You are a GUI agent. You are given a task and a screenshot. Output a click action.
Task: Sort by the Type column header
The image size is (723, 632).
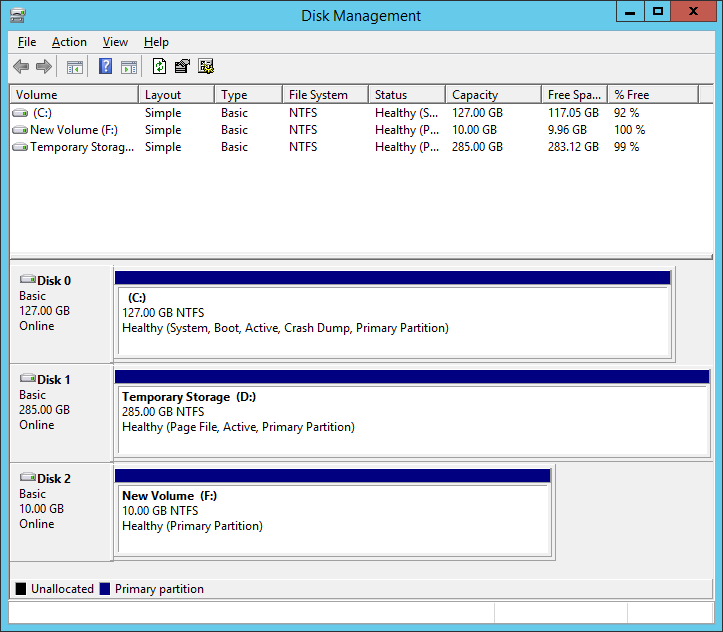(249, 95)
